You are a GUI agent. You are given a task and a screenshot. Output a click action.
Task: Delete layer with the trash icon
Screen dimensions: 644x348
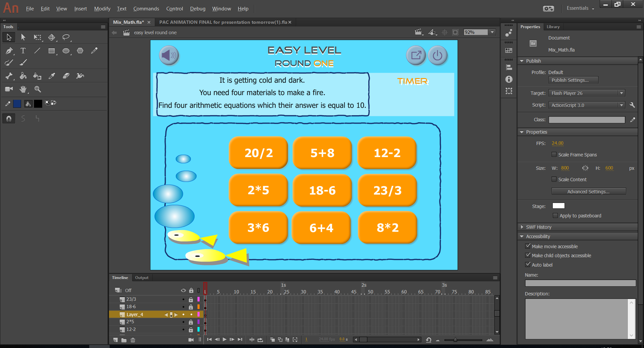click(x=133, y=340)
